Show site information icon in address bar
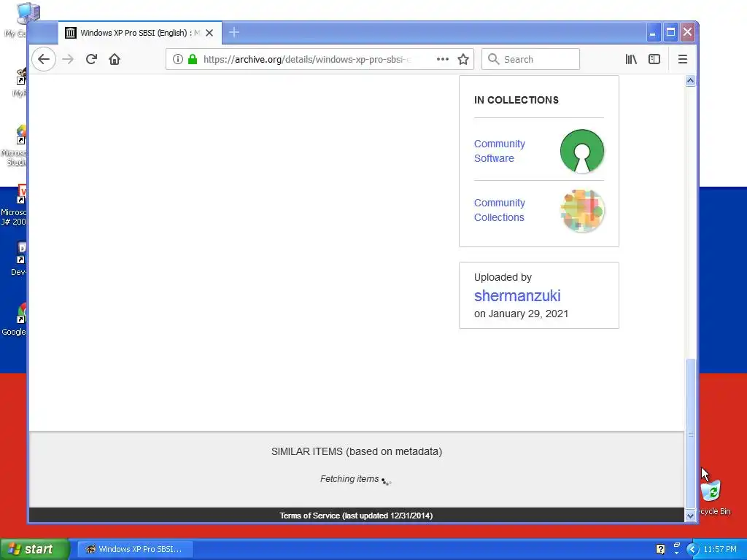Screen dimensions: 747x560 [178, 59]
